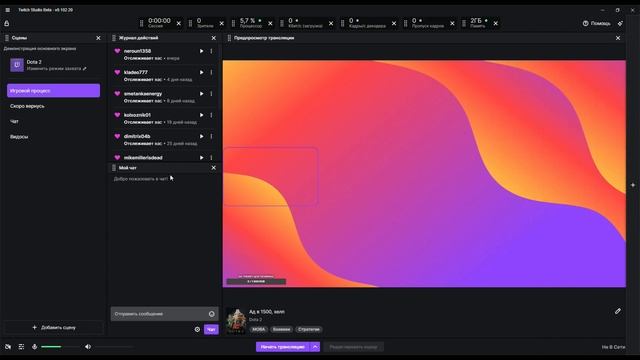Remove the Зрители viewers stat widget

click(x=222, y=23)
